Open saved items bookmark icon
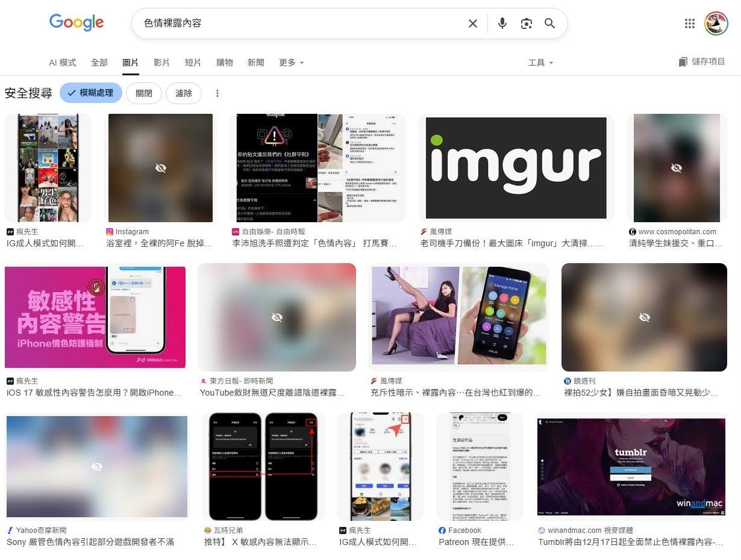Screen dimensions: 741x560 click(683, 62)
